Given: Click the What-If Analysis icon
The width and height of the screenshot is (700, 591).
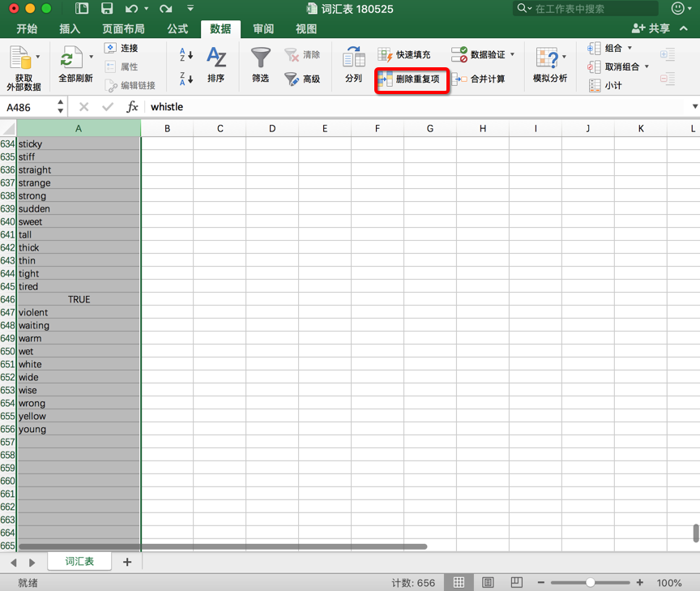Looking at the screenshot, I should tap(548, 58).
